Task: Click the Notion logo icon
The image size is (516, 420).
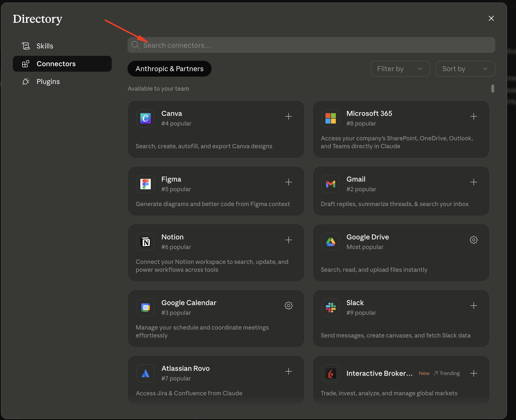Action: coord(146,242)
